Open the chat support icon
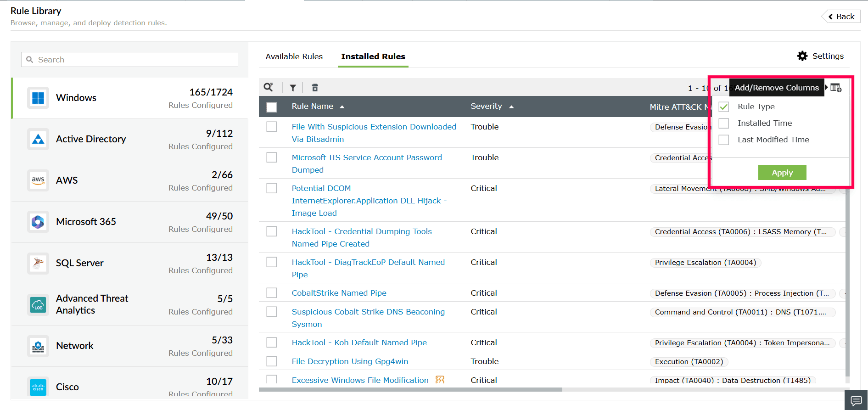868x410 pixels. pos(856,400)
